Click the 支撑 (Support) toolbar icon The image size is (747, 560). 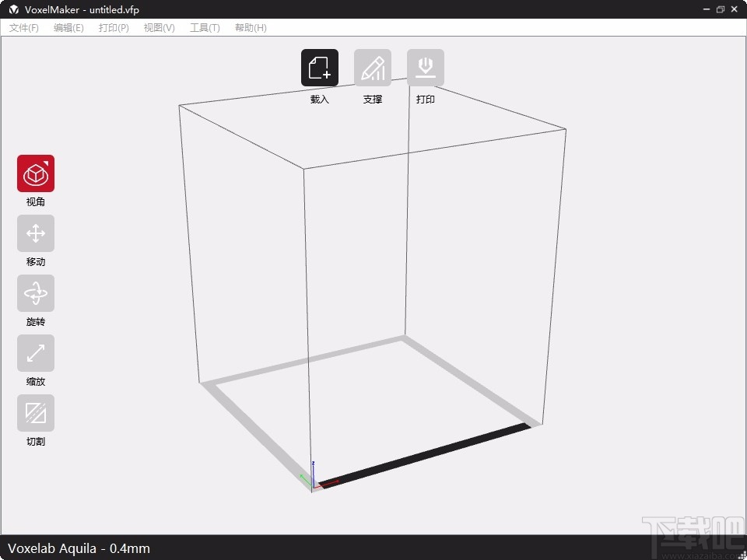(373, 67)
